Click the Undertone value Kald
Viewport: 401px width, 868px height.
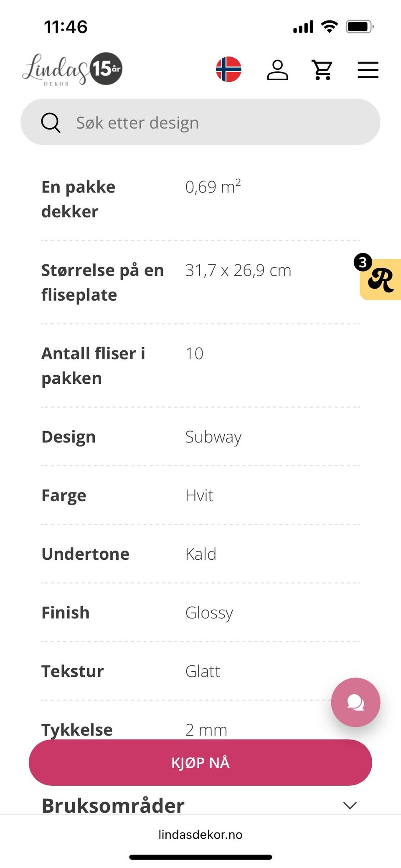(200, 553)
